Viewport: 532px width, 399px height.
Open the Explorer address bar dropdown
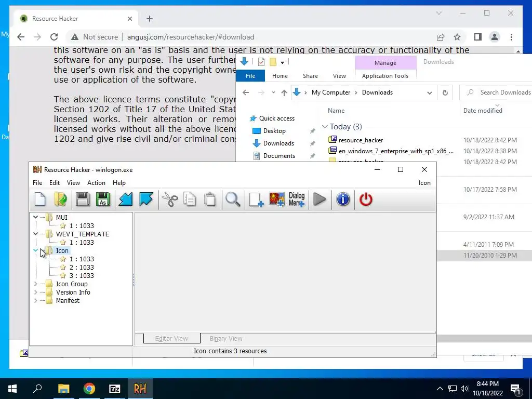[x=429, y=92]
